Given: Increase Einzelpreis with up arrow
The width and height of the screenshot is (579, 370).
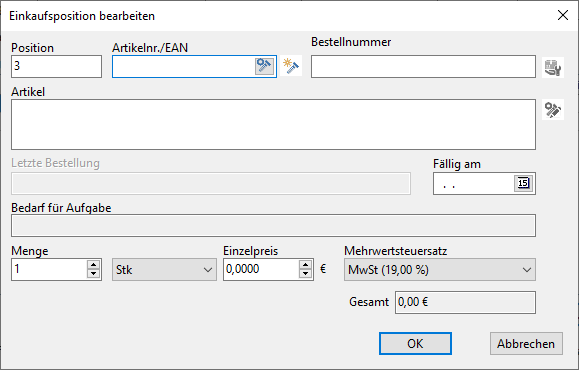Looking at the screenshot, I should 305,265.
